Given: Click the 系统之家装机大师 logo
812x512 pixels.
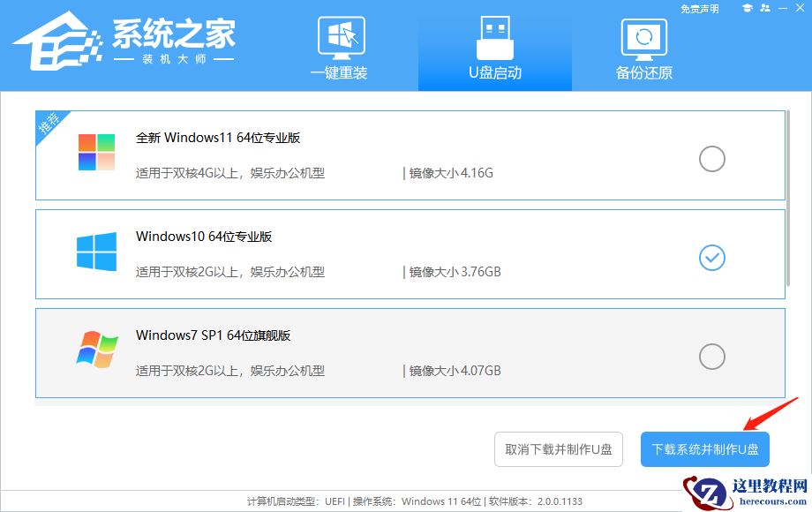Looking at the screenshot, I should tap(124, 42).
